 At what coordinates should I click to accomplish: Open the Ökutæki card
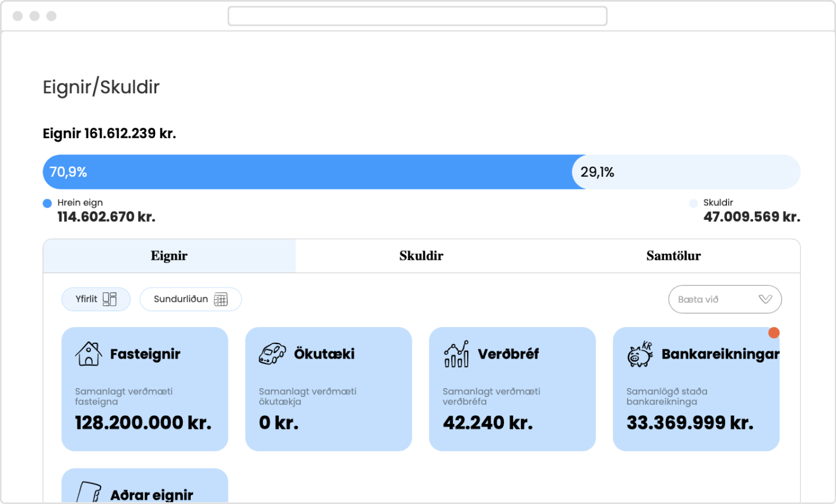pos(328,389)
